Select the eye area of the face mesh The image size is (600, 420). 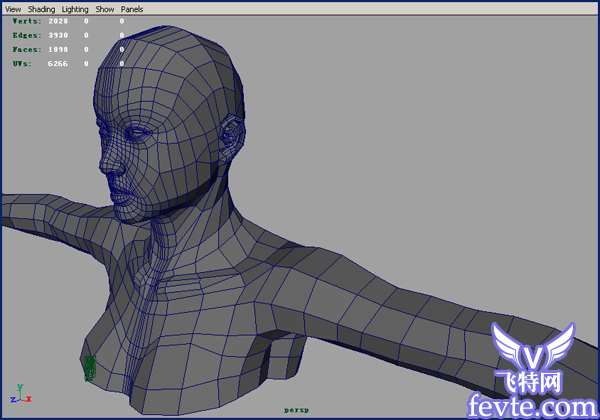click(138, 133)
